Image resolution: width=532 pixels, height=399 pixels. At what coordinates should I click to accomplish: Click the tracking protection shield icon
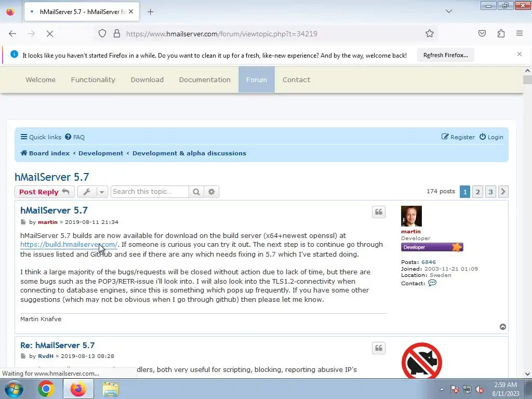tap(102, 33)
